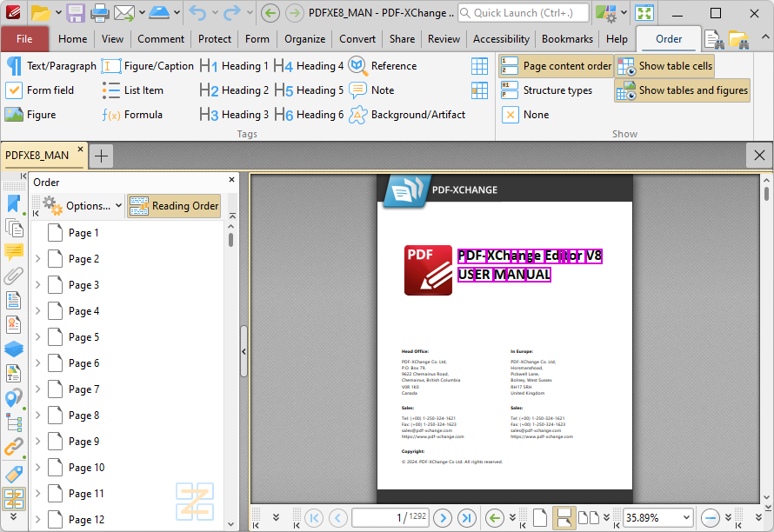Tag selection as Text/Paragraph
This screenshot has height=532, width=774.
point(50,66)
